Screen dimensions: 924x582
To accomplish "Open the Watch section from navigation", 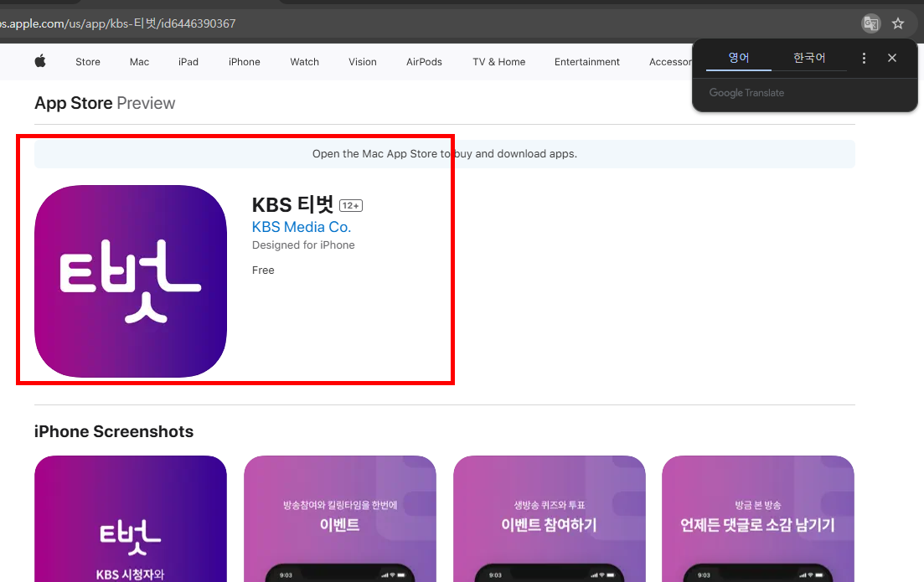I will (x=304, y=61).
